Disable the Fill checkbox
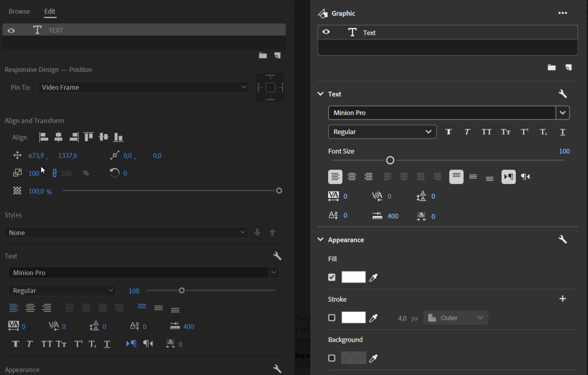This screenshot has width=588, height=375. pyautogui.click(x=332, y=277)
